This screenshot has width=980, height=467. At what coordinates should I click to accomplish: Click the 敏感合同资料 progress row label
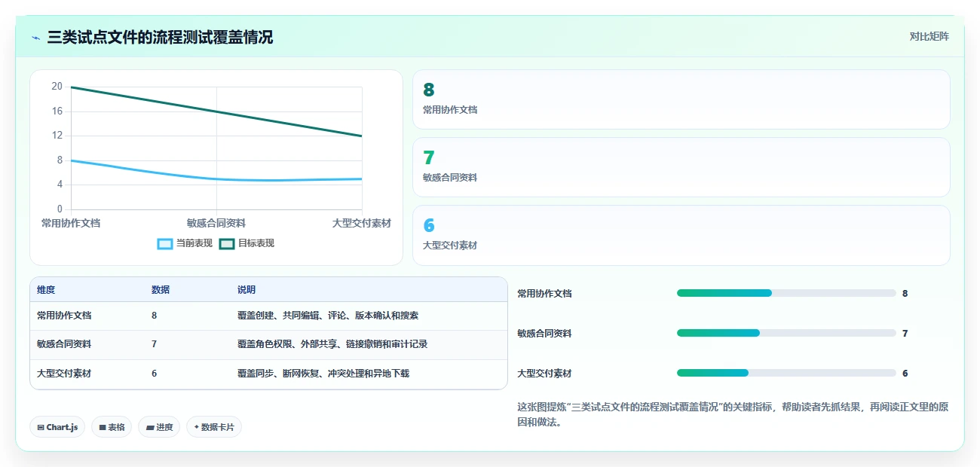tap(544, 333)
